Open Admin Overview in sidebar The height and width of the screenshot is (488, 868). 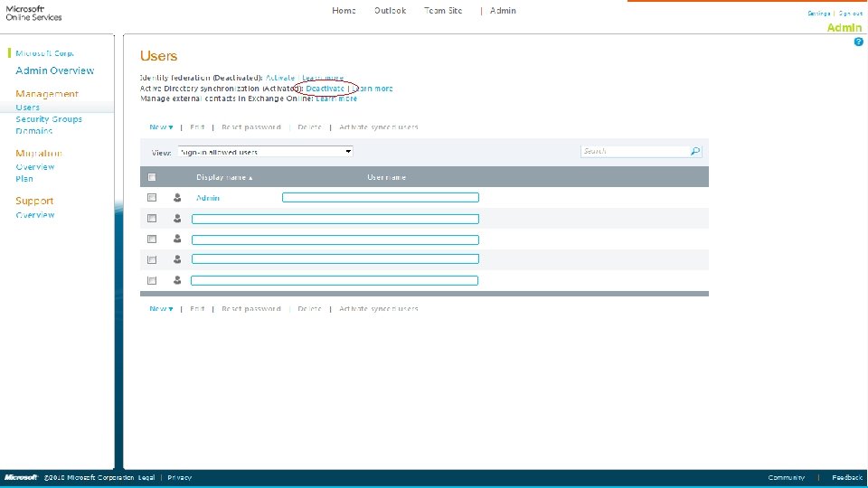click(55, 70)
